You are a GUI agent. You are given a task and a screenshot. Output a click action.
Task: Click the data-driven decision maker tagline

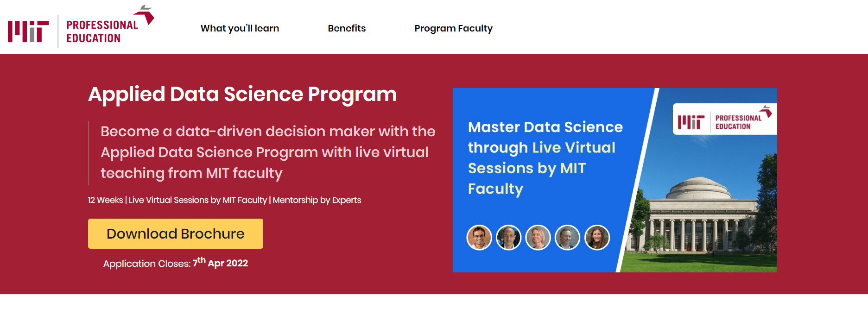268,152
